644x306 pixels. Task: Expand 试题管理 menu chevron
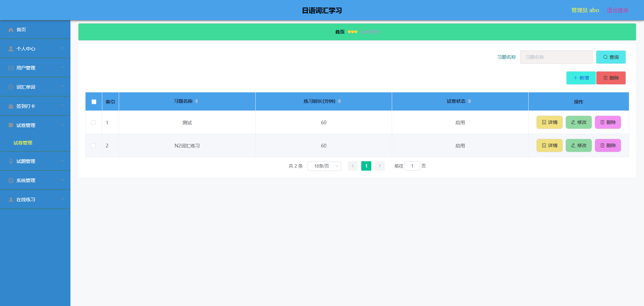coord(62,161)
